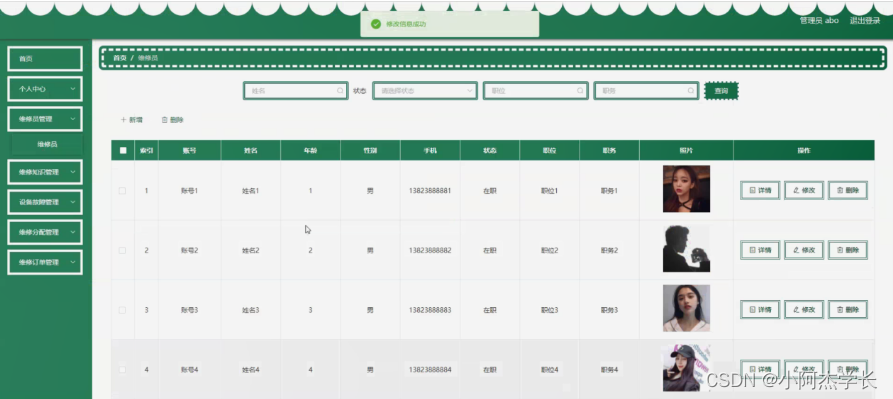
Task: Click the cell 职位1
Action: 550,191
